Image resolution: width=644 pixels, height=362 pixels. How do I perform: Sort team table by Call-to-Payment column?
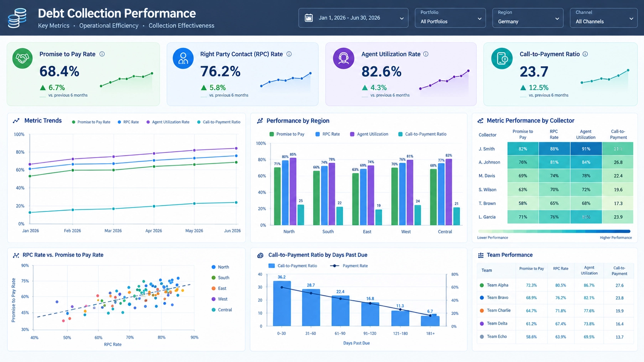click(x=619, y=271)
